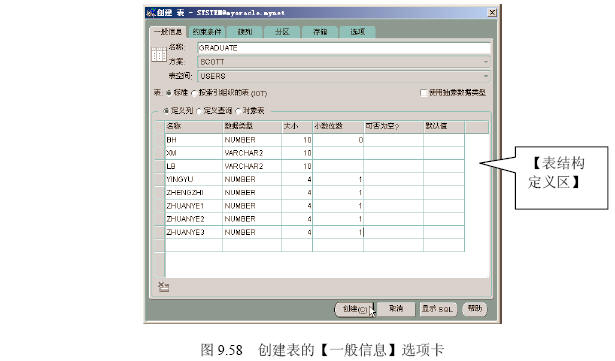Select the 标准 table type radio button
The height and width of the screenshot is (361, 615).
pyautogui.click(x=168, y=93)
